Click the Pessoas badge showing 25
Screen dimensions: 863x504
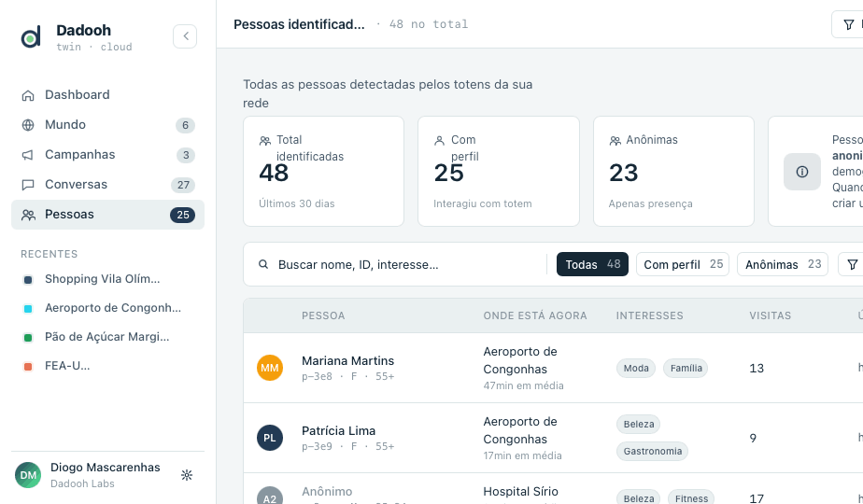click(183, 216)
